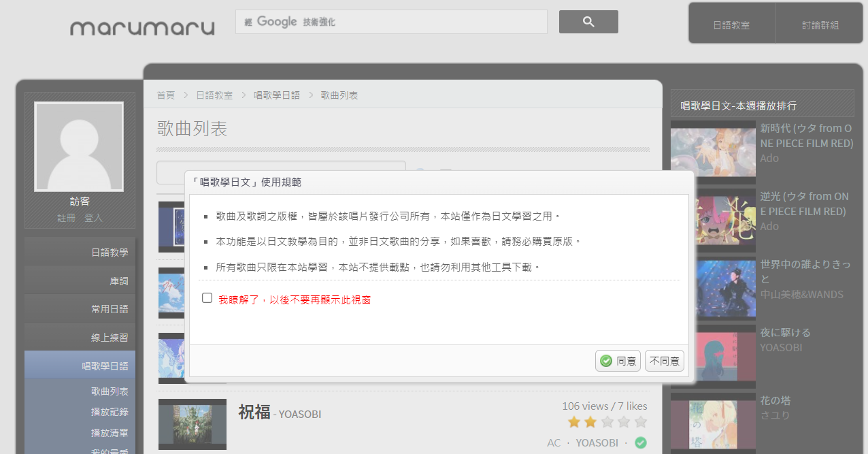Open 歌曲列表 submenu item in sidebar
This screenshot has height=454, width=868.
[110, 391]
